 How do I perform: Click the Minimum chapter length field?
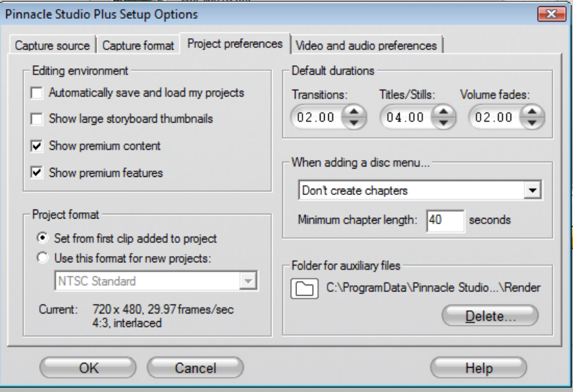click(445, 220)
